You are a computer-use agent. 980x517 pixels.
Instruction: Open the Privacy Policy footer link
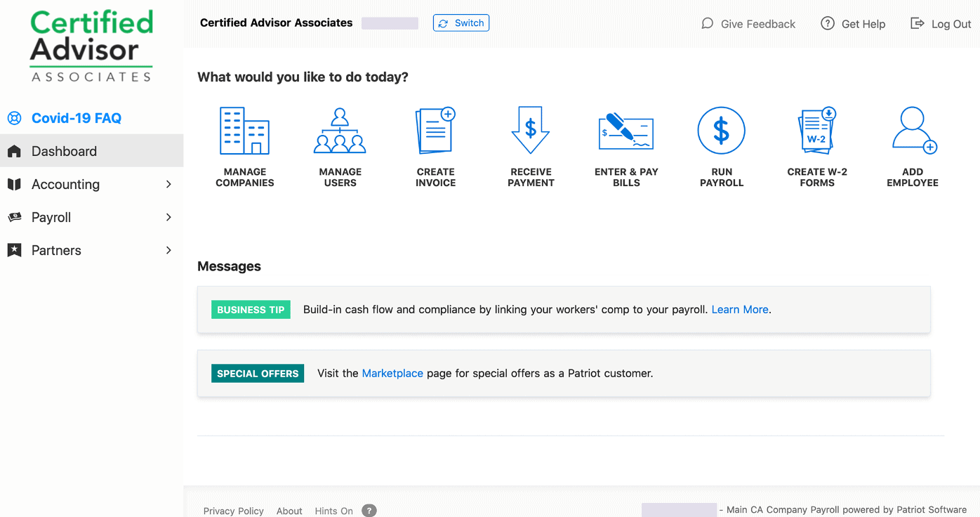(x=234, y=511)
